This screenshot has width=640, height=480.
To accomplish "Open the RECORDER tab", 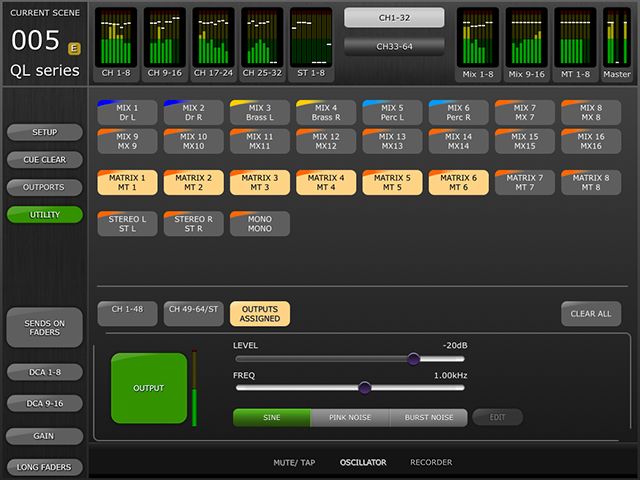I will point(431,463).
